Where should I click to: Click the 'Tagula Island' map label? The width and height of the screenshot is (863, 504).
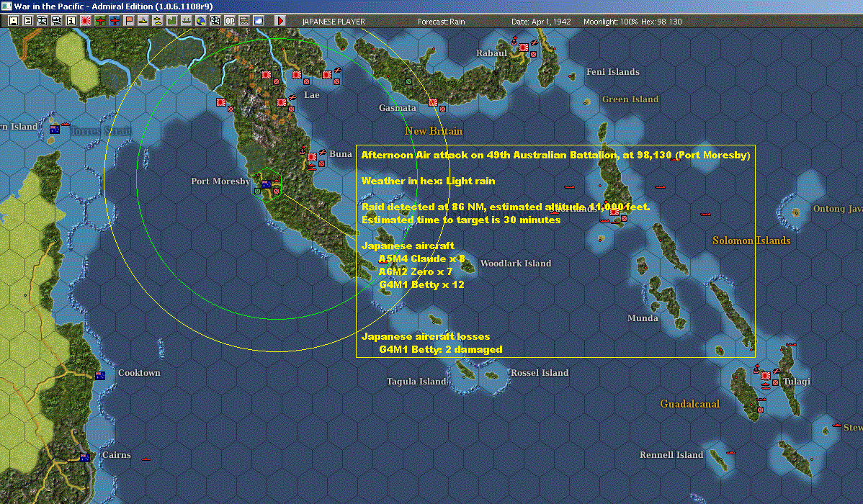(x=416, y=382)
